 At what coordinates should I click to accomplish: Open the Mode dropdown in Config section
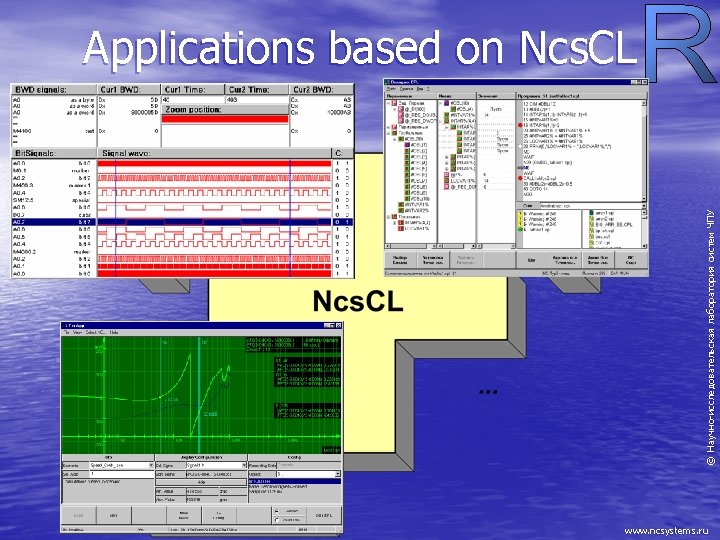(x=338, y=474)
